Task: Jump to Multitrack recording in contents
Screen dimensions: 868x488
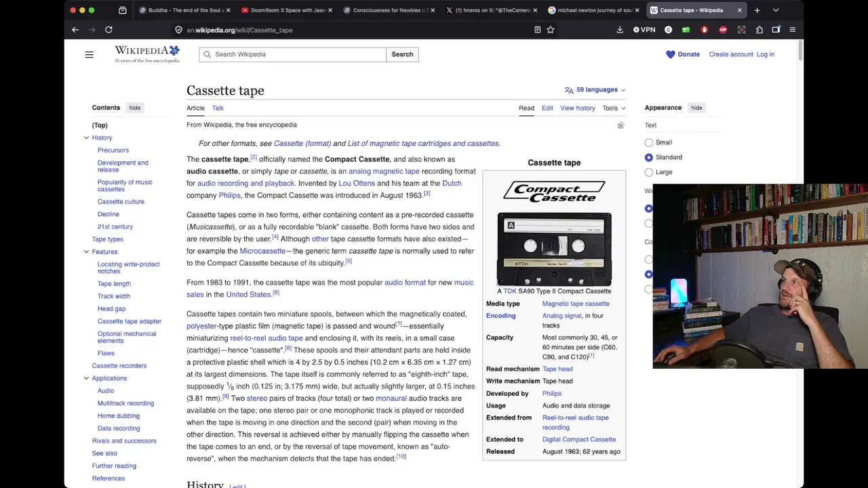Action: 125,403
